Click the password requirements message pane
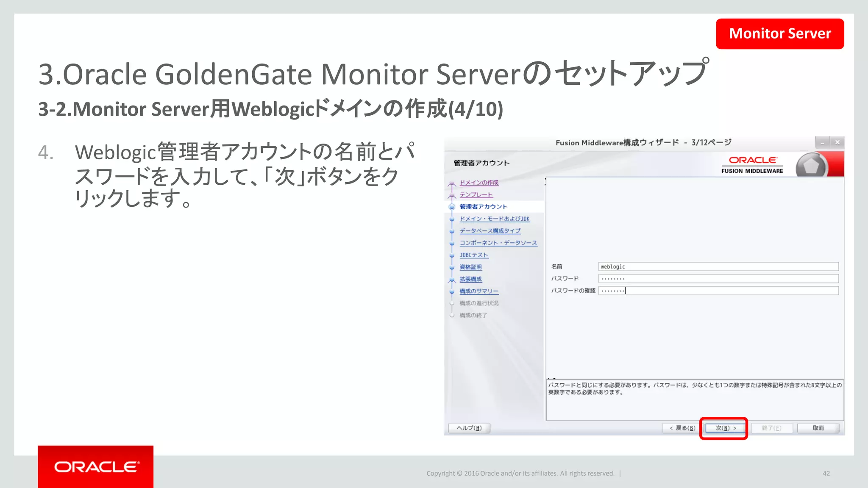This screenshot has width=868, height=488. [x=695, y=400]
